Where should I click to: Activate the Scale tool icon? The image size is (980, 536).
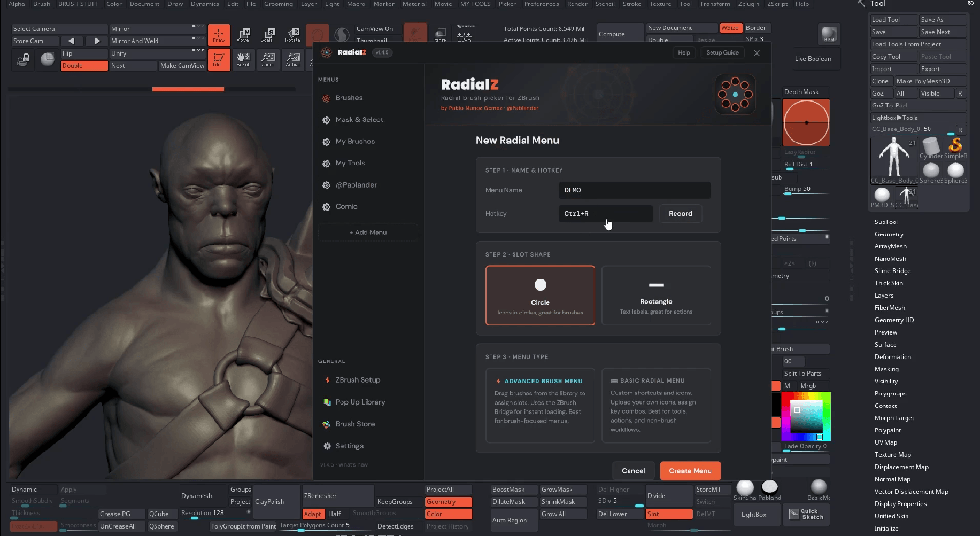point(267,35)
